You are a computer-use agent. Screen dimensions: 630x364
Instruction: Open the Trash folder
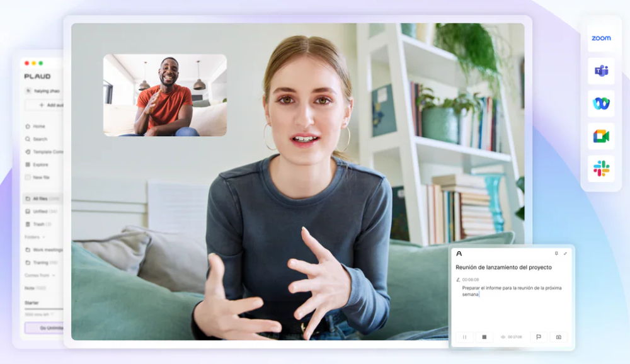click(39, 224)
